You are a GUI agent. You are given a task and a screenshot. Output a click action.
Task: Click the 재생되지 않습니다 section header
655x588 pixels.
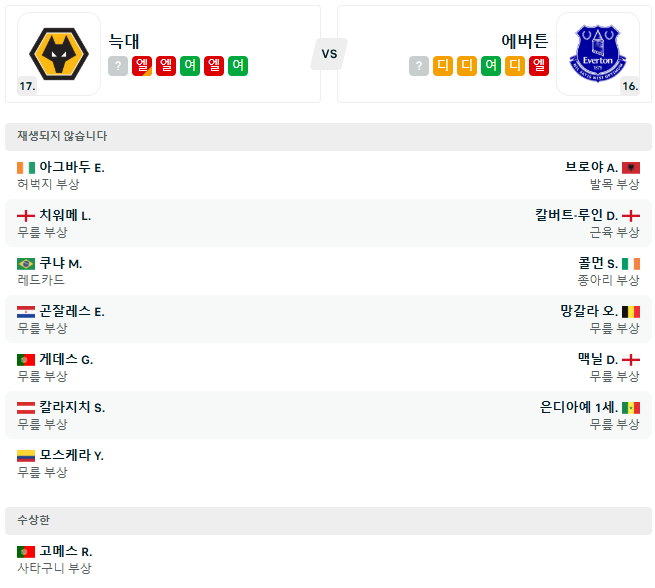62,136
